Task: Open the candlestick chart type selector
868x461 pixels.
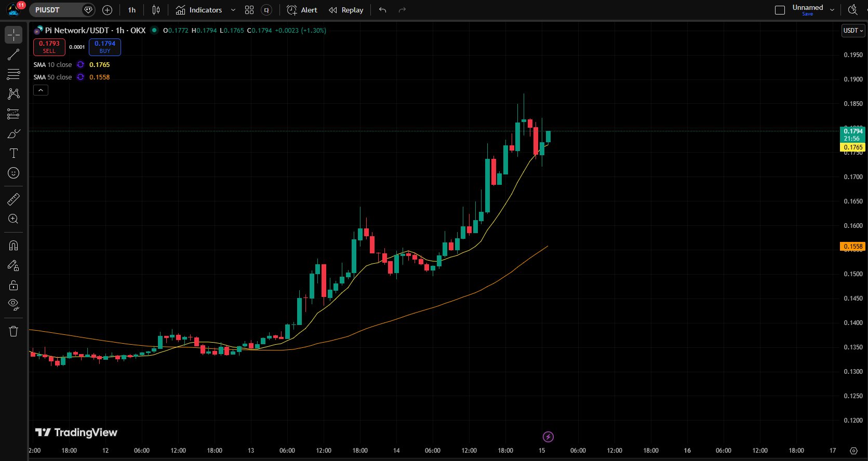Action: (x=156, y=10)
